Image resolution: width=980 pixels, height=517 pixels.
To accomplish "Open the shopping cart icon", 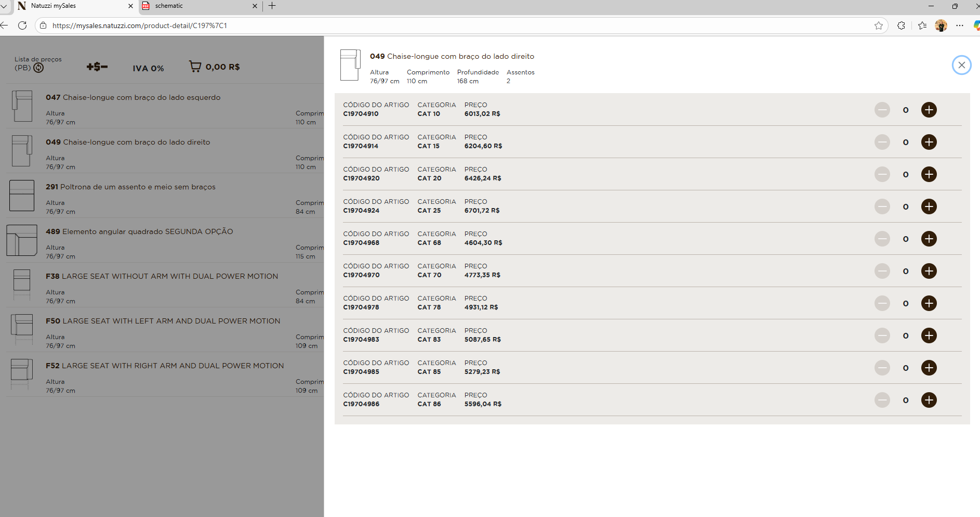I will [195, 67].
